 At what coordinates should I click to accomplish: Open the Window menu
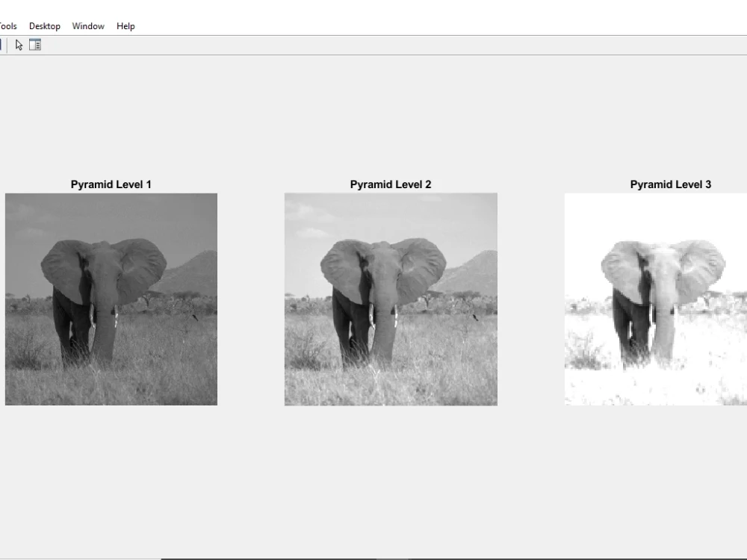click(87, 25)
